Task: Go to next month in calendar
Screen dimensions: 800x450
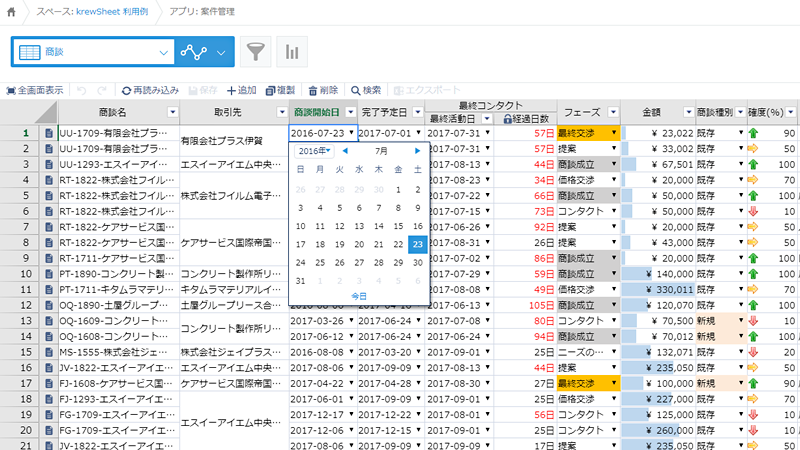Action: point(418,151)
